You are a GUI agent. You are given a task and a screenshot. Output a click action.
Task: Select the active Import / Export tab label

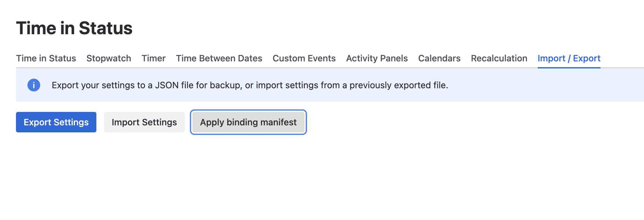[569, 58]
